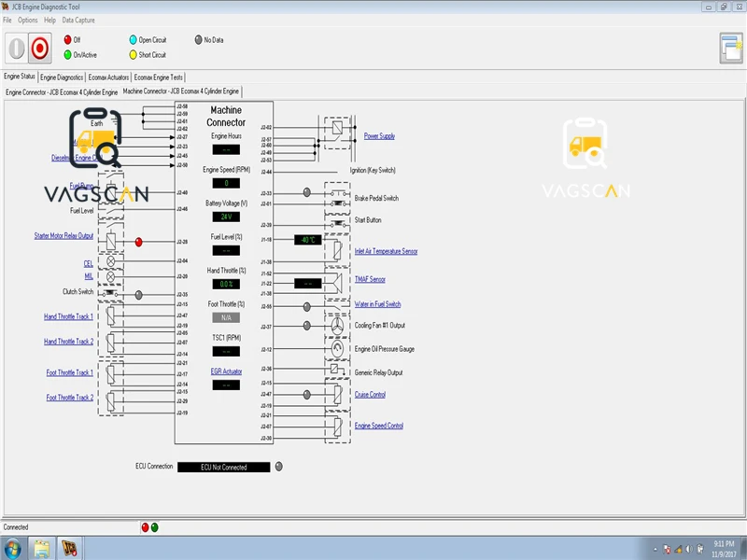Open the Engine Speed Control link
This screenshot has width=747, height=560.
[x=379, y=426]
